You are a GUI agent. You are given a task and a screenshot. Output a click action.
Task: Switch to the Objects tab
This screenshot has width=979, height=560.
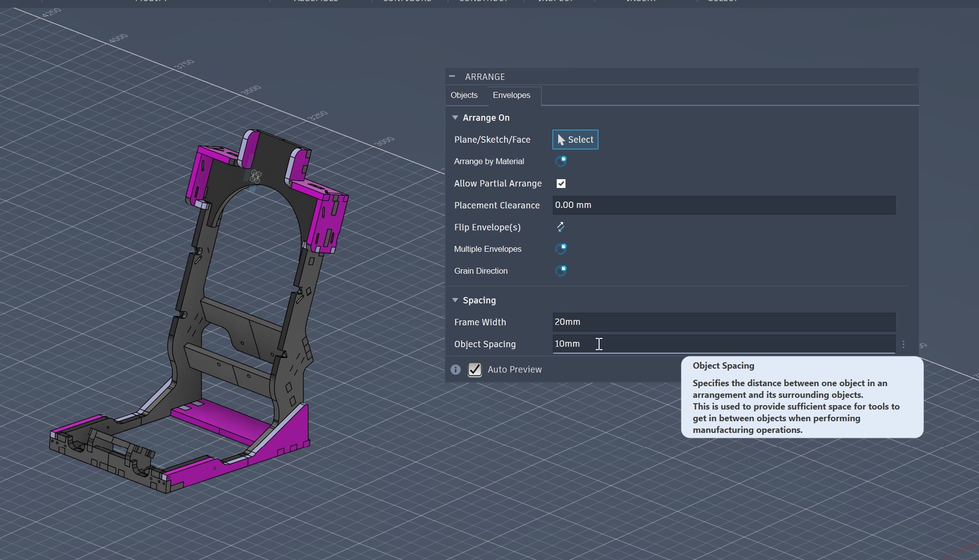click(x=464, y=95)
